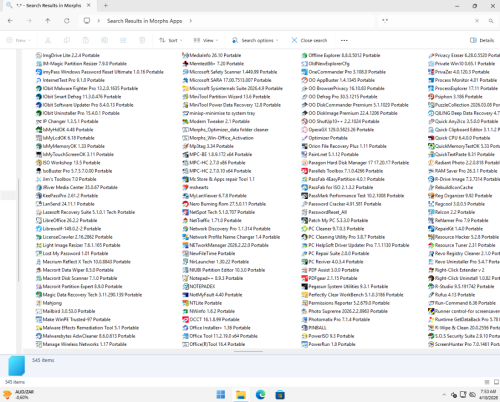Select ImgDrive Lite 2.2.4 Portable
Screen dimensions: 500x402
click(68, 55)
